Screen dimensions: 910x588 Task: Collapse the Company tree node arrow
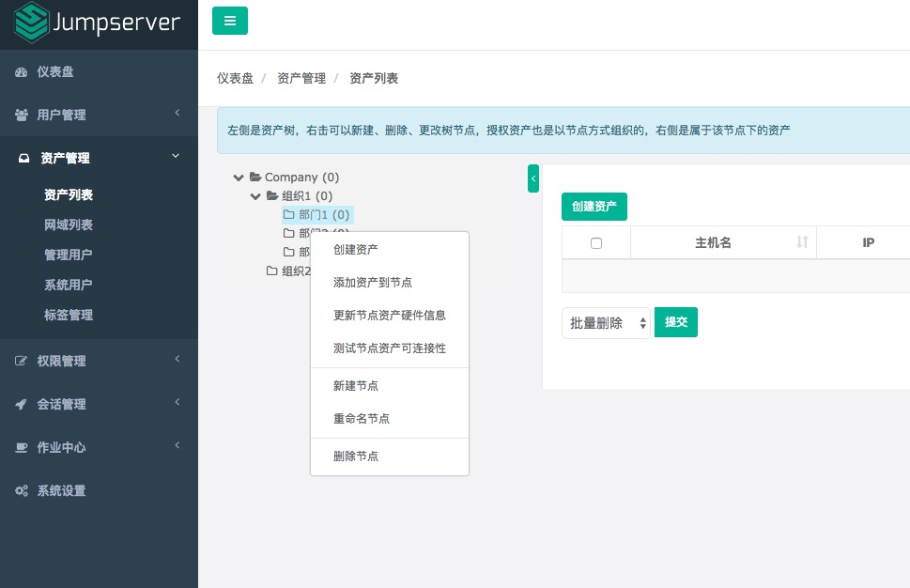tap(239, 178)
